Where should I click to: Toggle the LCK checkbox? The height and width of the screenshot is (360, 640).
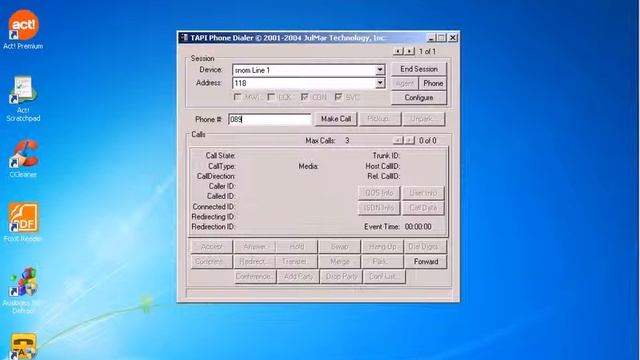(x=271, y=97)
